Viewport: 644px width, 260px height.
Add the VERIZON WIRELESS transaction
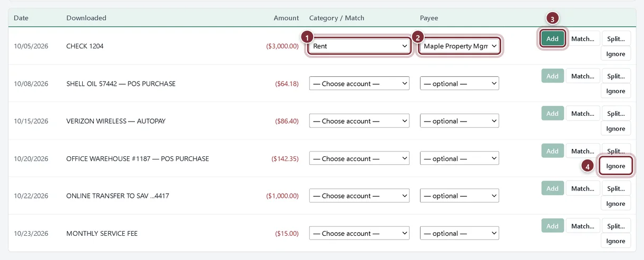point(552,114)
